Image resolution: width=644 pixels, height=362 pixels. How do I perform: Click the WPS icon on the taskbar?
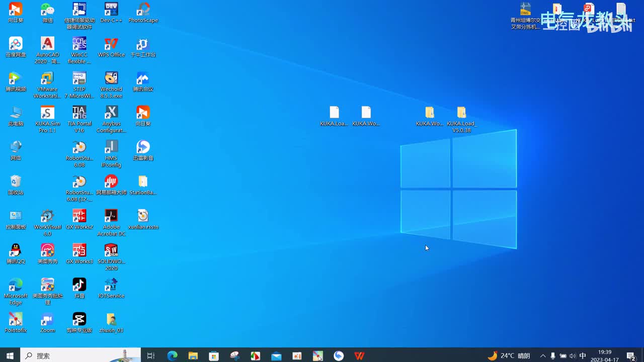click(359, 355)
